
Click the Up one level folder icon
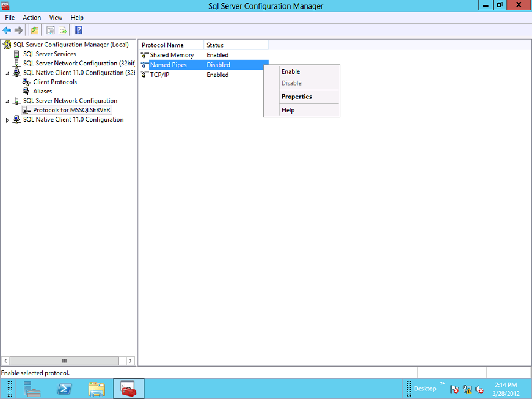click(x=35, y=31)
